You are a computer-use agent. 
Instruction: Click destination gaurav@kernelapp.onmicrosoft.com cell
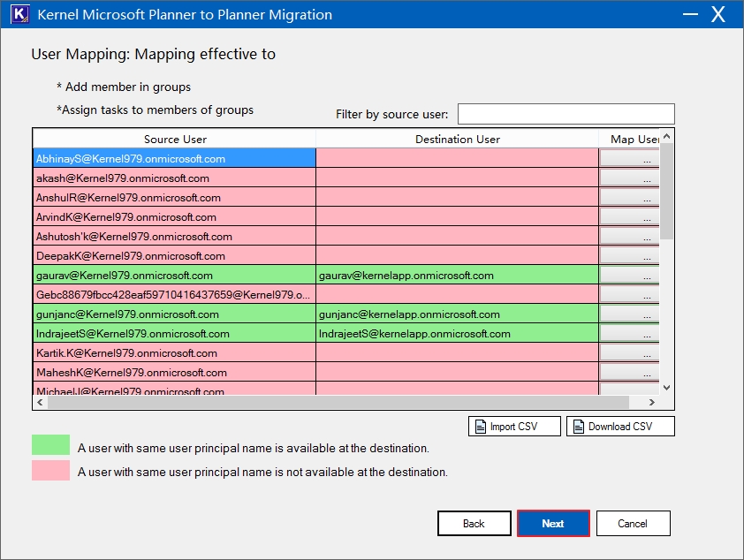tap(457, 275)
